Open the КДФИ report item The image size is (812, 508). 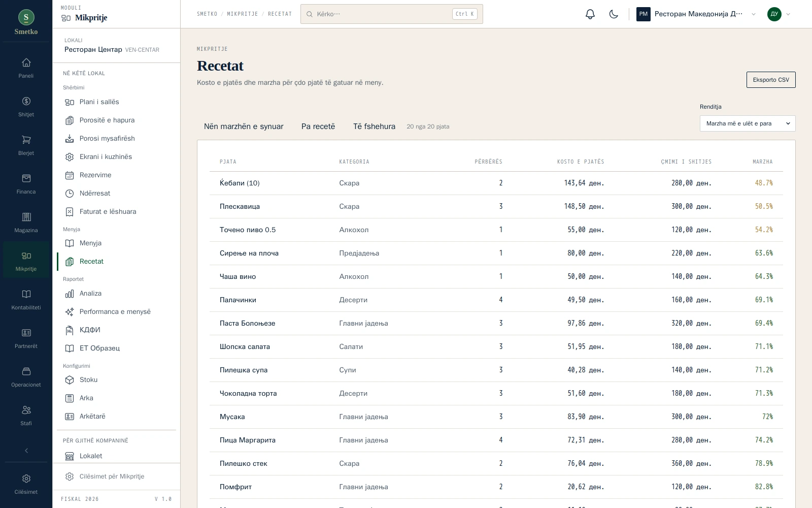click(116, 330)
